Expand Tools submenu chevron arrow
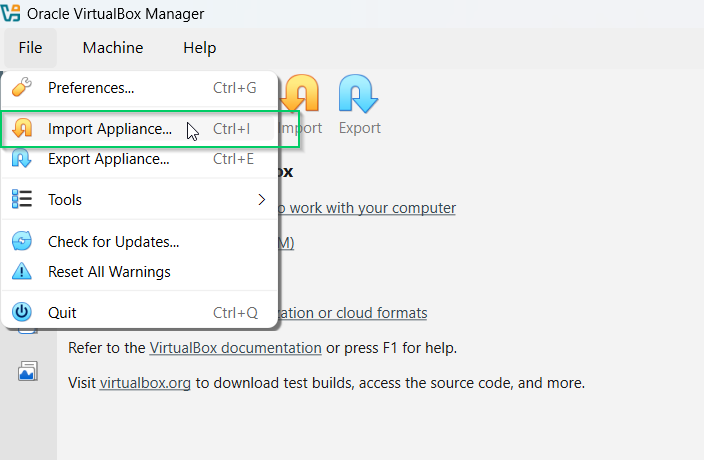Screen dimensions: 704x460 tap(262, 200)
